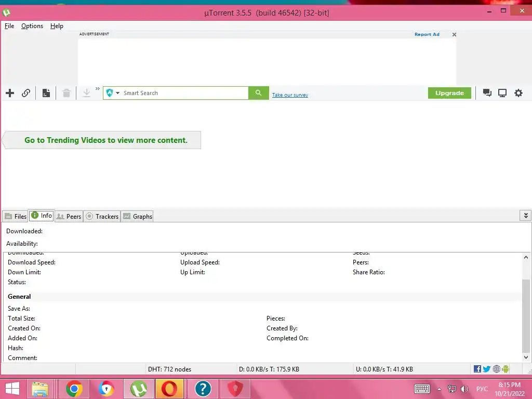Click the Remove Torrent trash icon
Screen dimensions: 532x399
66,93
